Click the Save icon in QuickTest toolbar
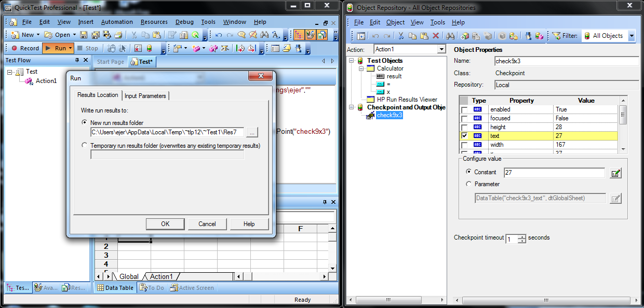 tap(84, 35)
